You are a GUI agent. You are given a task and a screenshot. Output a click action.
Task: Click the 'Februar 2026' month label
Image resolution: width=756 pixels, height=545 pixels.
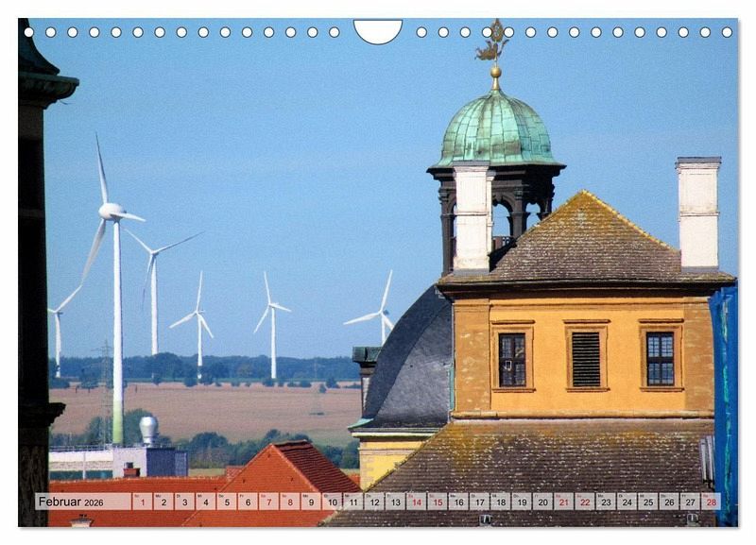click(x=71, y=502)
